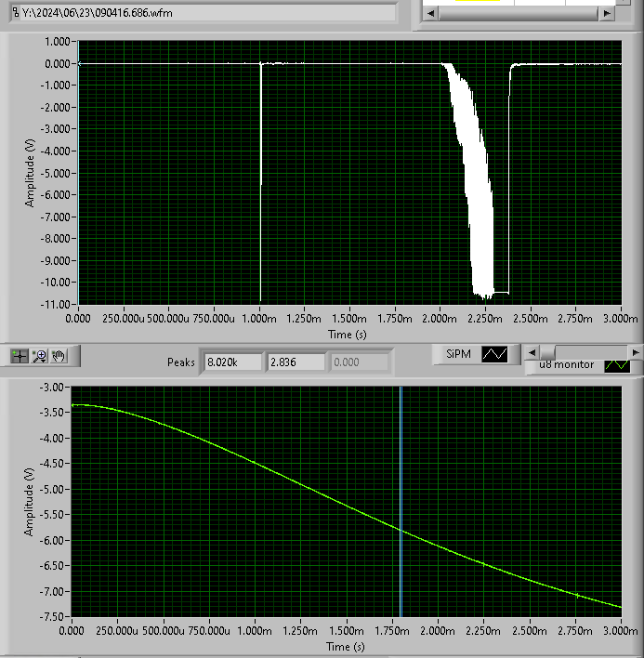This screenshot has height=658, width=644.
Task: Click the top scrollbar right arrow
Action: (607, 13)
